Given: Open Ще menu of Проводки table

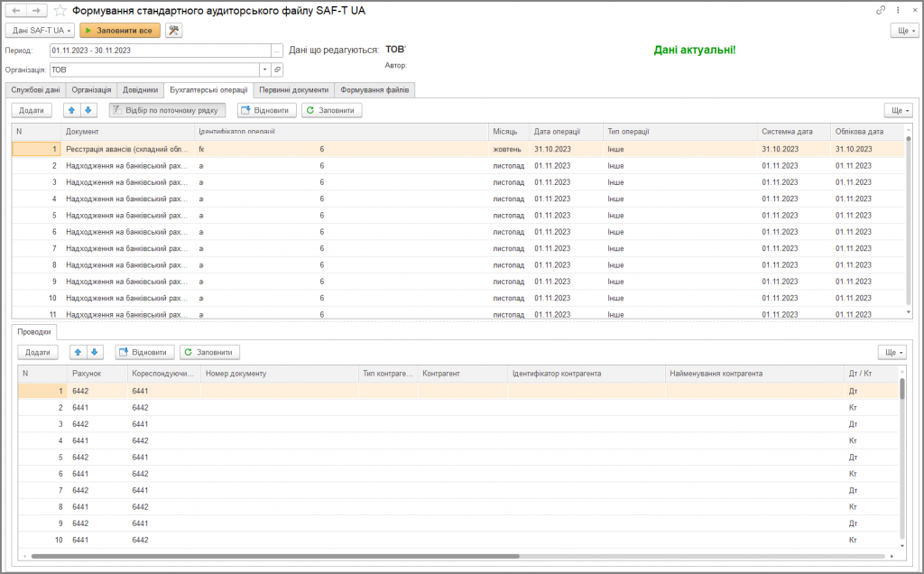Looking at the screenshot, I should [x=892, y=352].
